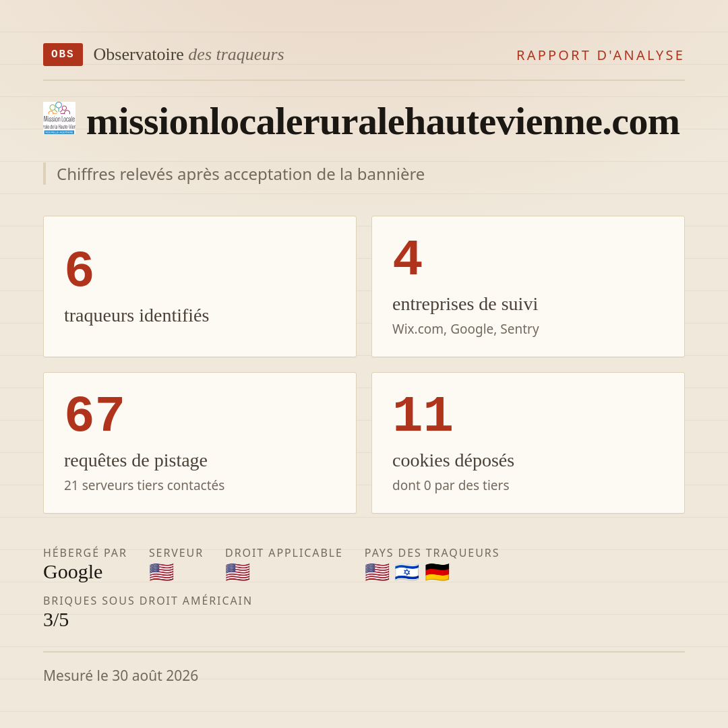The height and width of the screenshot is (728, 728).
Task: Click the RAPPORT D'ANALYSE label
Action: [601, 55]
